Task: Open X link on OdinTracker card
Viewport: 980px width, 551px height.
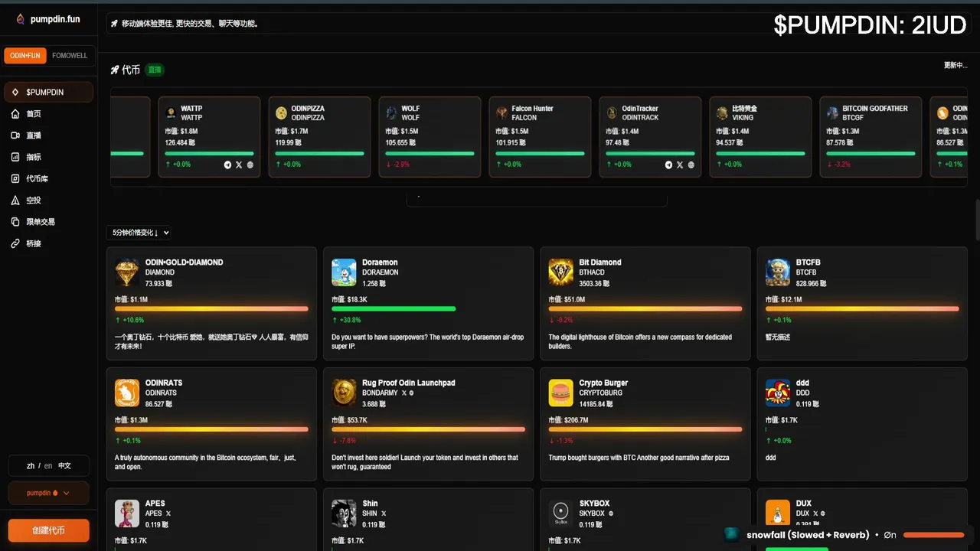Action: tap(680, 165)
